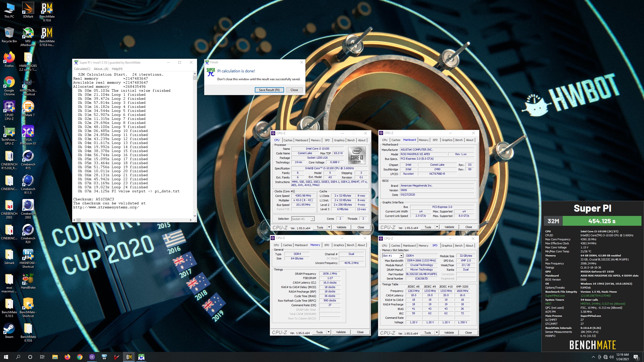
Task: Open Chrome from the taskbar
Action: pyautogui.click(x=79, y=357)
